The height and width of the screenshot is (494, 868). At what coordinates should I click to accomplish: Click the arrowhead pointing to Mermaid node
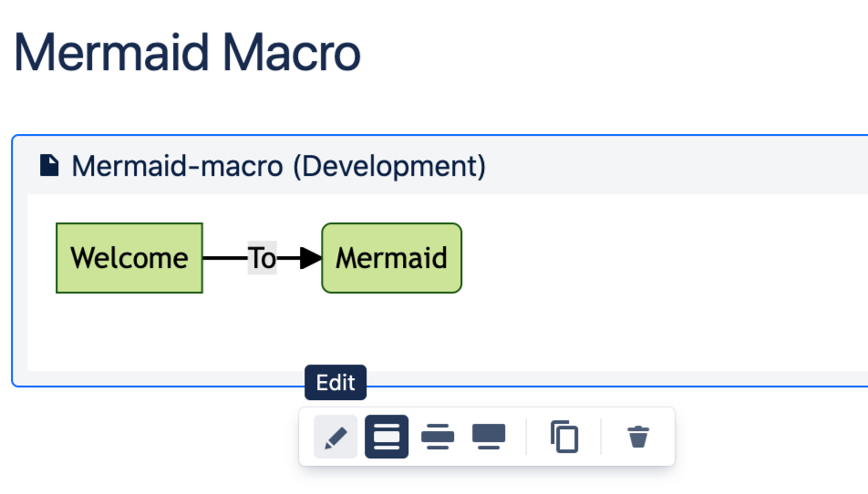click(311, 258)
